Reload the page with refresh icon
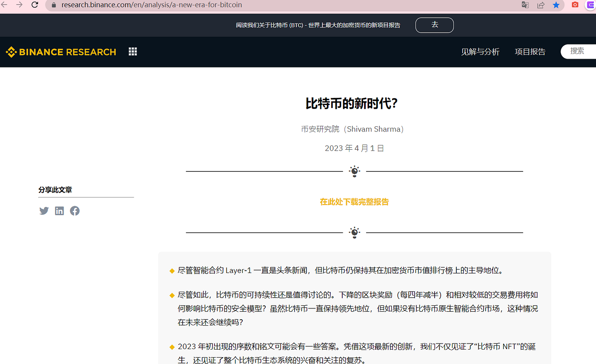 click(35, 5)
